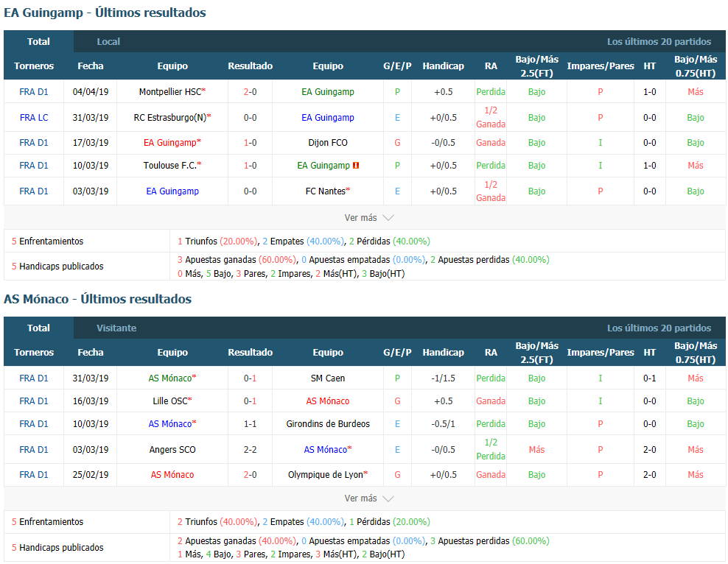This screenshot has height=564, width=728.
Task: Click 1-1 result versus Girondins
Action: 250,423
